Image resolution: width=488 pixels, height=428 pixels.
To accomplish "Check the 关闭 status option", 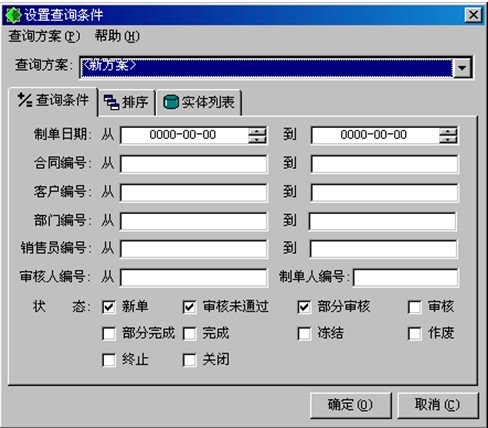I will [x=189, y=360].
